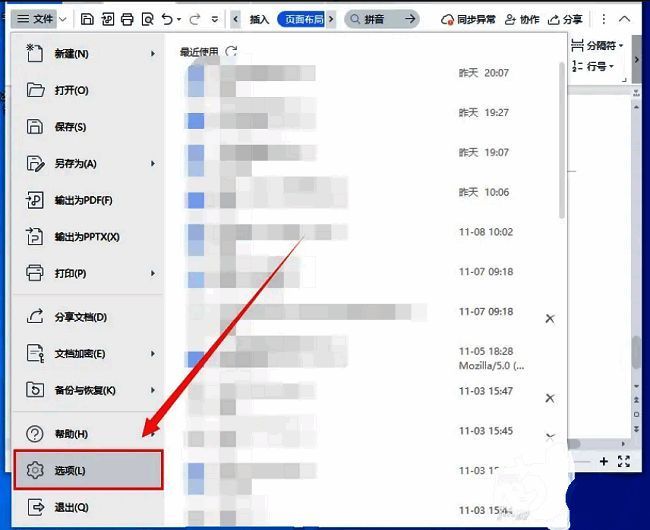Select 打开(O) from the file menu
650x530 pixels.
point(88,90)
